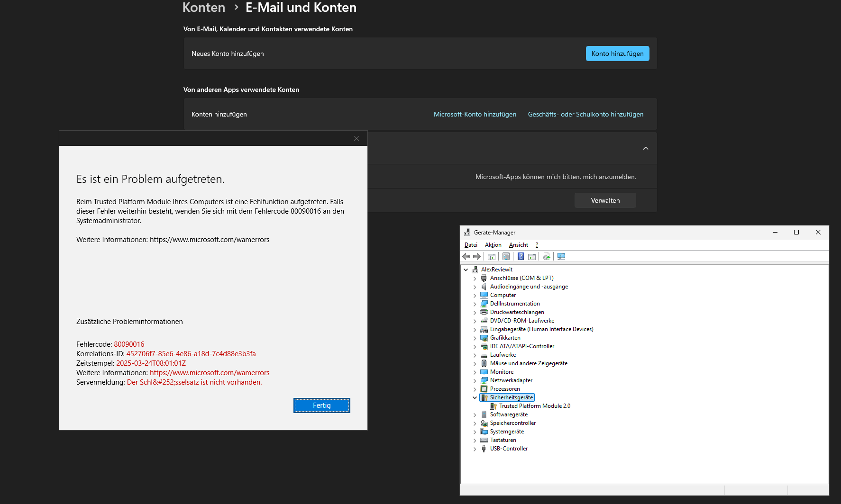This screenshot has height=504, width=841.
Task: Open the ? help menu
Action: (537, 245)
